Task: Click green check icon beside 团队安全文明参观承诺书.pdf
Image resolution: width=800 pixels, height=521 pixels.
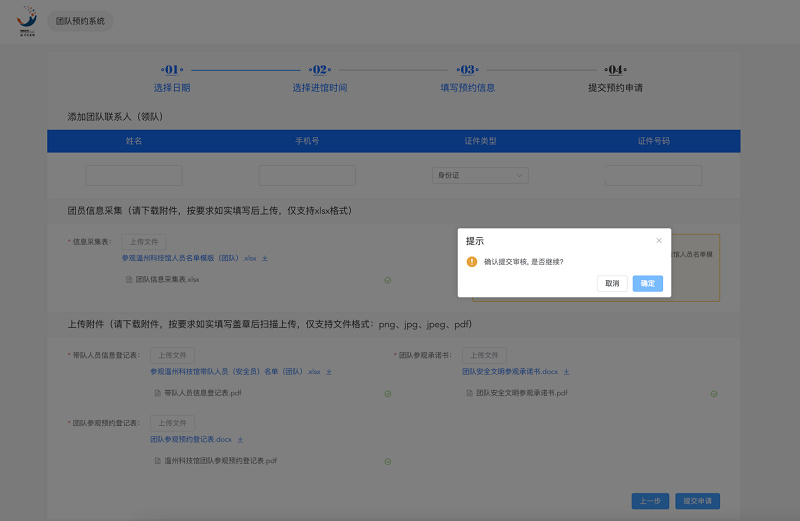Action: [713, 393]
